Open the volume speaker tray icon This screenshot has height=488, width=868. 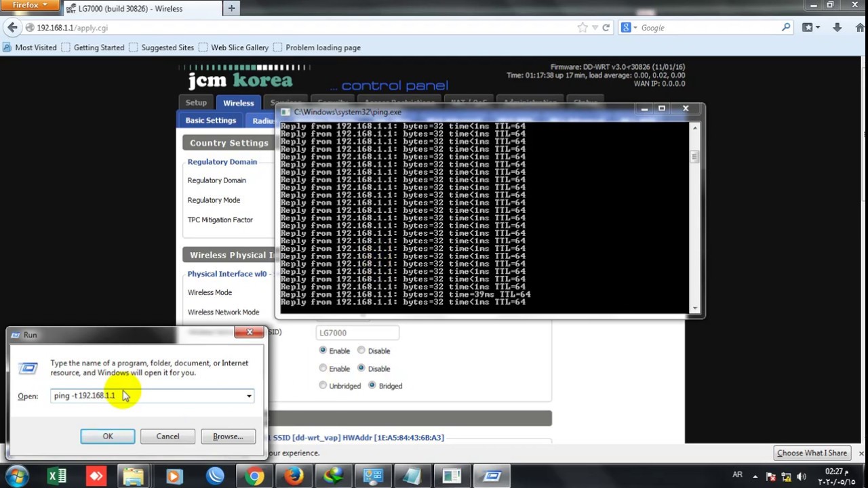803,476
